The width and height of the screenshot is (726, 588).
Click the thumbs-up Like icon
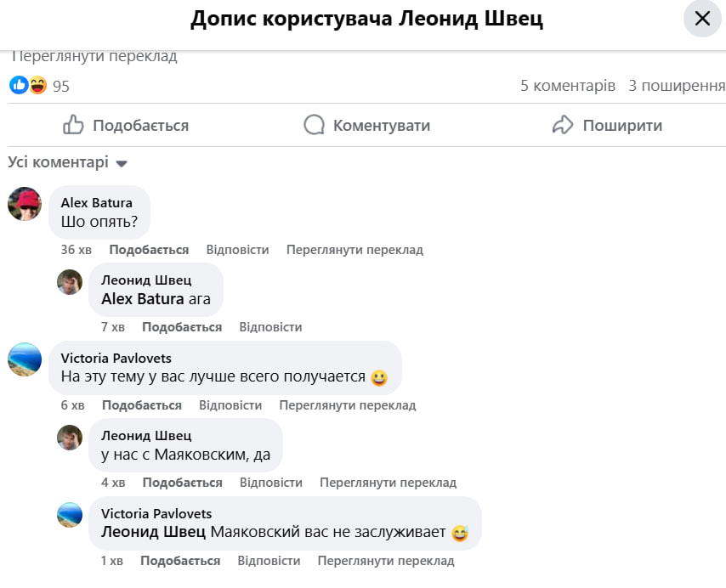74,126
